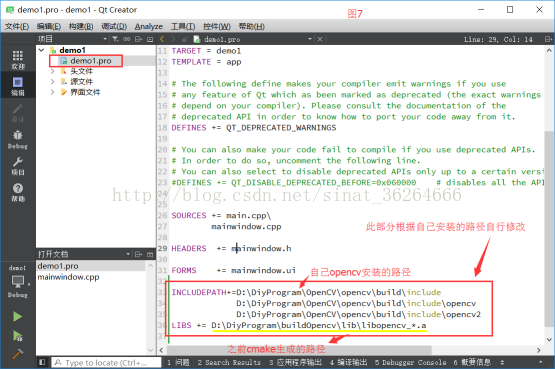This screenshot has width=555, height=369.
Task: Toggle the left sidebar with the status-bar button
Action: click(42, 362)
